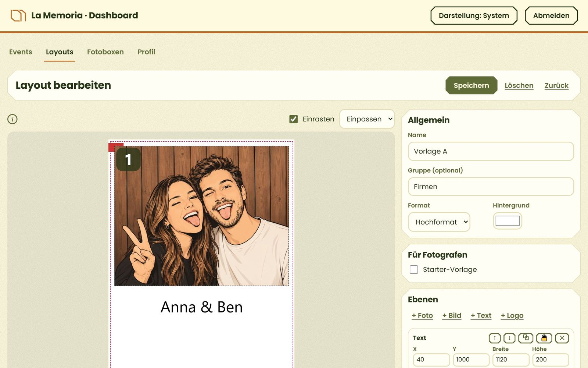Duplicate the Text layer
588x368 pixels.
click(x=526, y=338)
